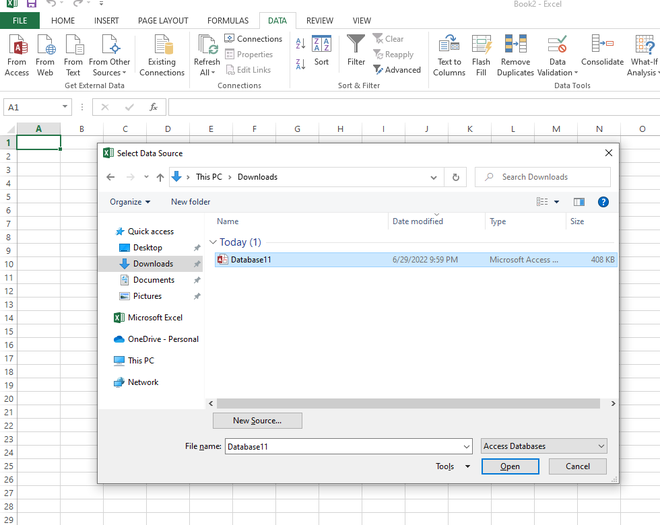This screenshot has width=660, height=525.
Task: Open Access Databases file type dropdown
Action: [x=544, y=446]
